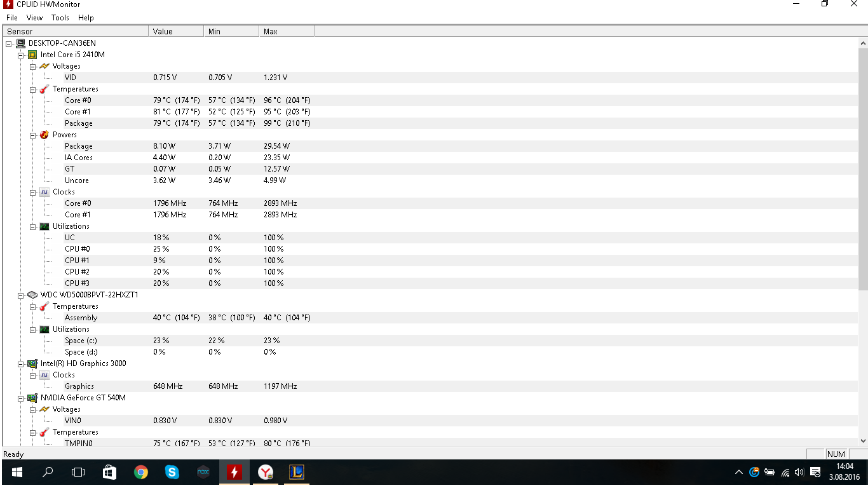868x488 pixels.
Task: Collapse the DESKTOP-CAN36EN root node
Action: (x=9, y=43)
